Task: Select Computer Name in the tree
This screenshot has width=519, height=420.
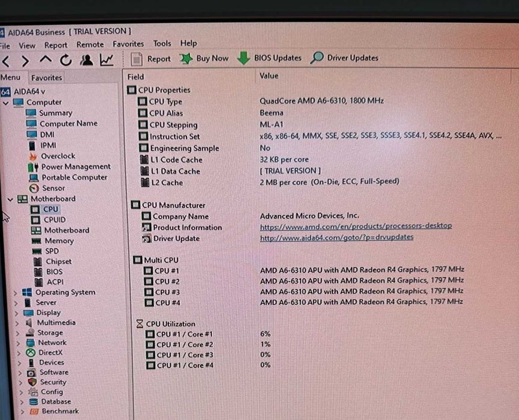Action: 62,124
